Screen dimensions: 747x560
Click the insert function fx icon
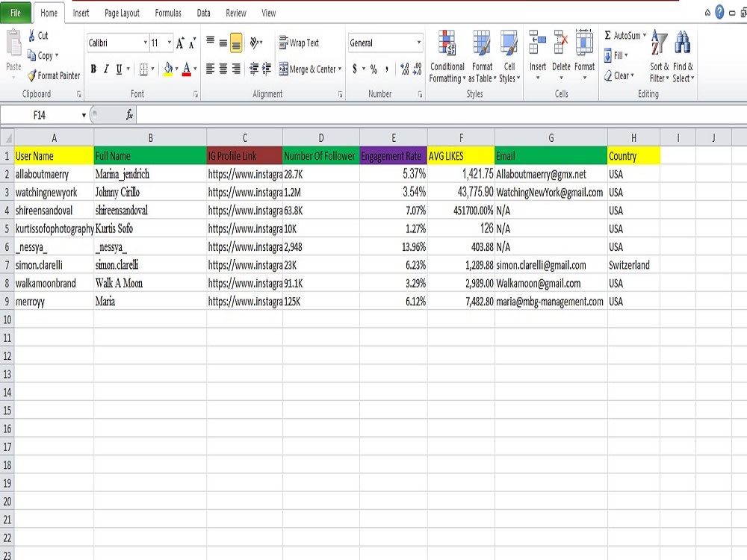coord(129,115)
